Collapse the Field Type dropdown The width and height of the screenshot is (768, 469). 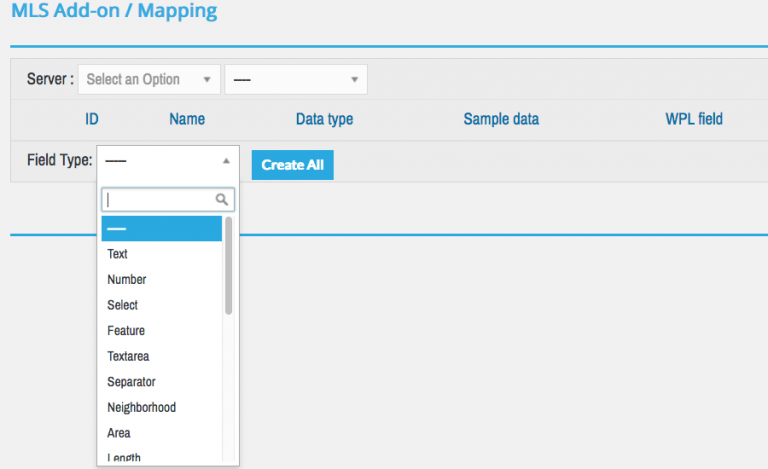(168, 160)
